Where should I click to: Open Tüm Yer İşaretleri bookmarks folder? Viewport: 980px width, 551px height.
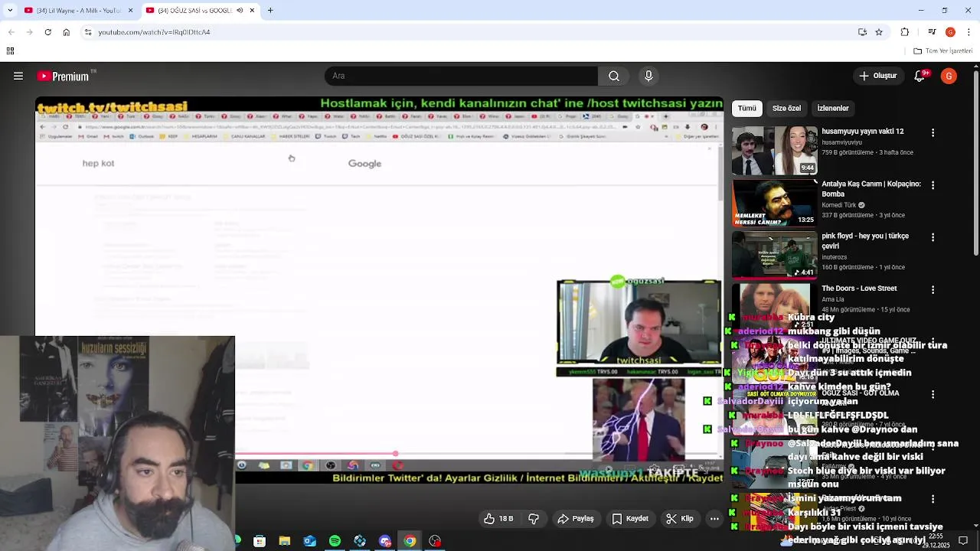pos(942,51)
